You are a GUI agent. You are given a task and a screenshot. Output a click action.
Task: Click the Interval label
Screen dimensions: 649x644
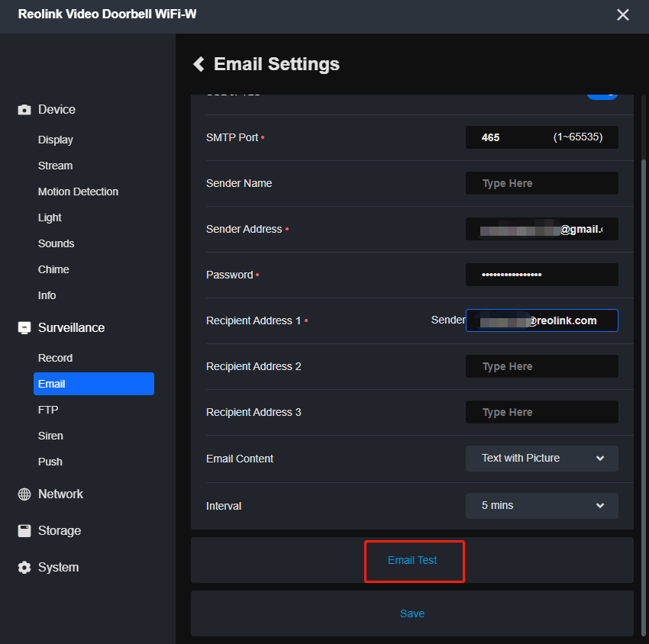click(224, 506)
